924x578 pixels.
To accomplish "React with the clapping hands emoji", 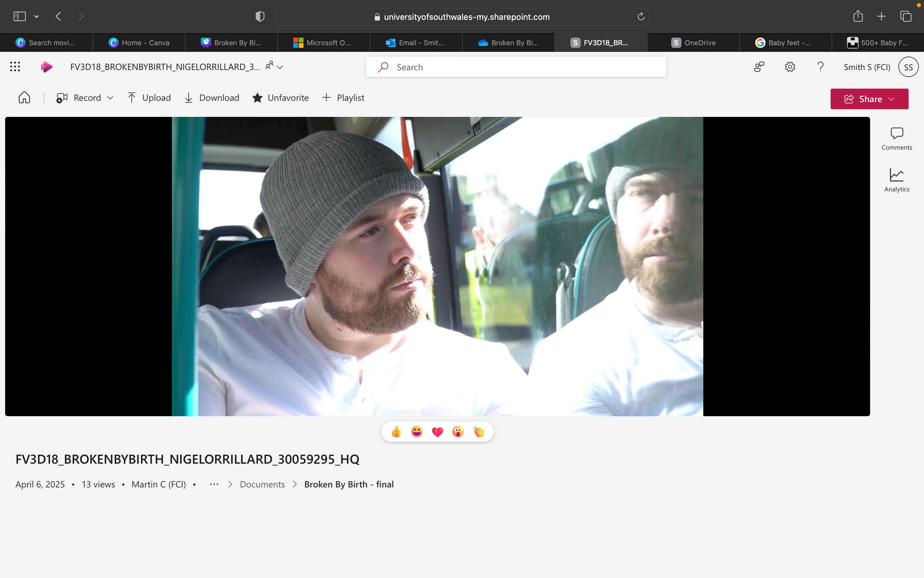I will (x=479, y=432).
